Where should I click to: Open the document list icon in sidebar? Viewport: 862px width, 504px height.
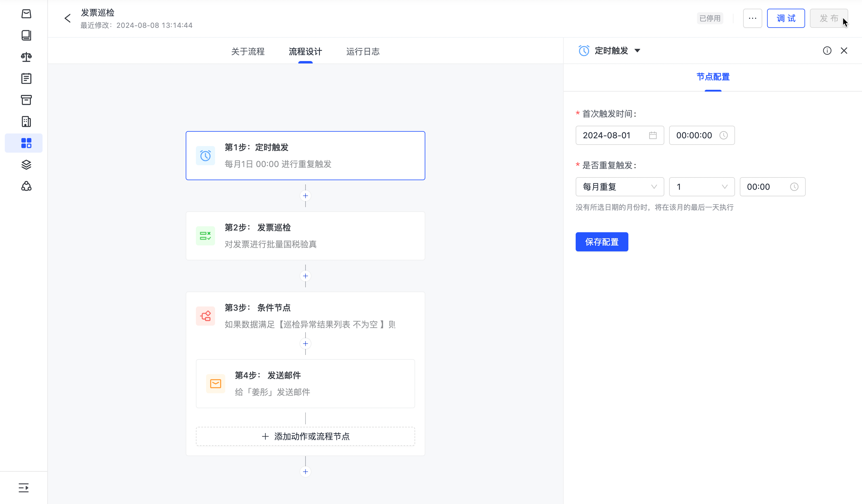coord(26,78)
